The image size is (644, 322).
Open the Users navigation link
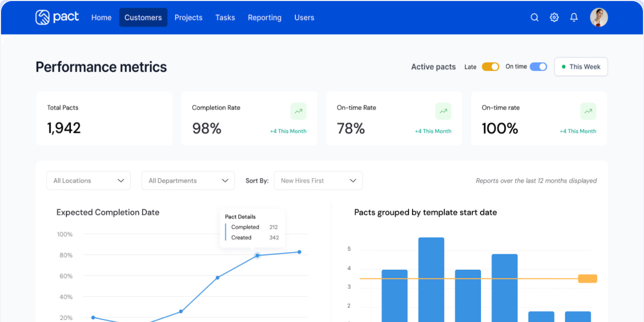[x=304, y=17]
